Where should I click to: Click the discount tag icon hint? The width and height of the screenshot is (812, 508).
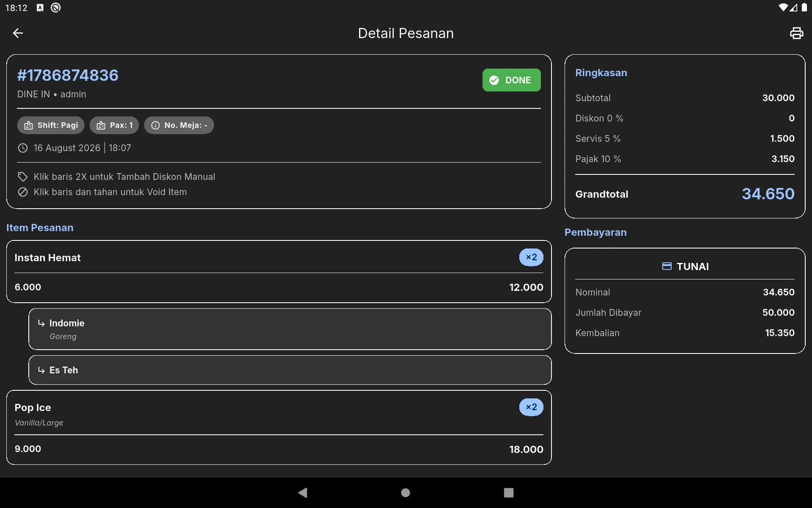23,177
